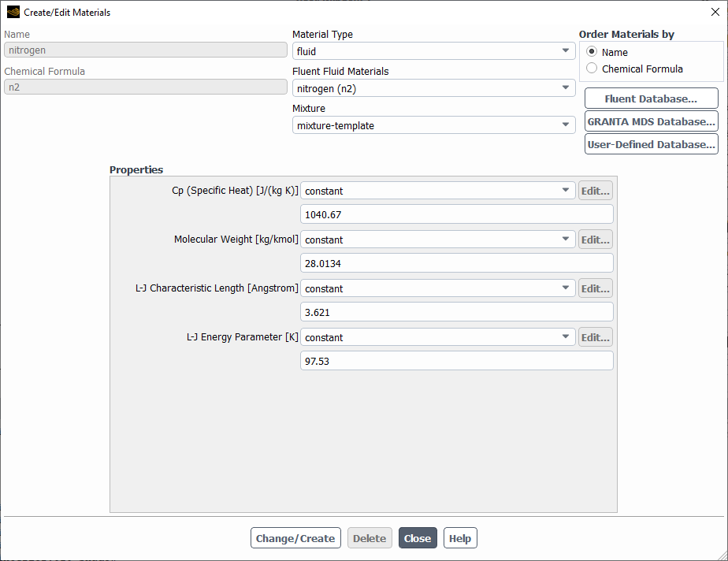Image resolution: width=728 pixels, height=561 pixels.
Task: Click the Material Type label
Action: pyautogui.click(x=322, y=35)
